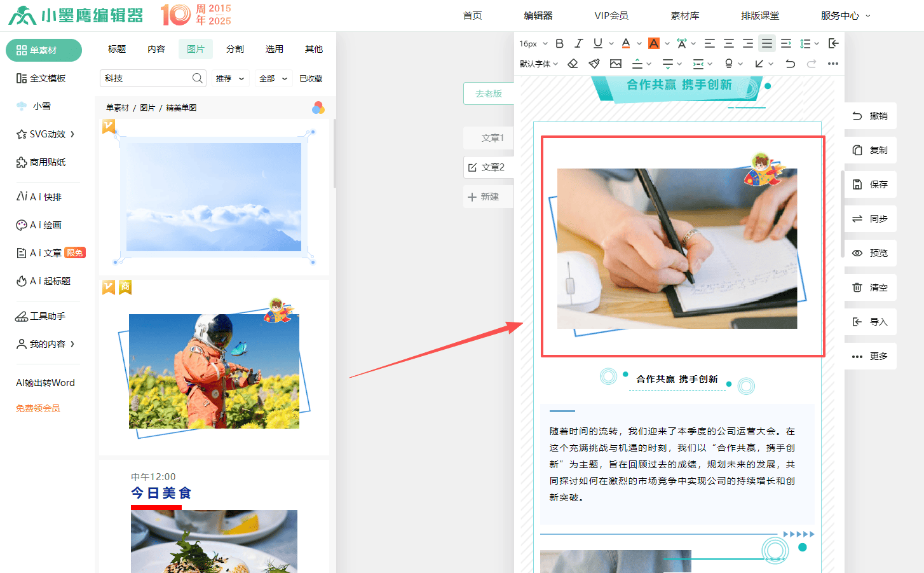This screenshot has width=924, height=573.
Task: Switch to the 分割 material tab
Action: click(x=235, y=49)
